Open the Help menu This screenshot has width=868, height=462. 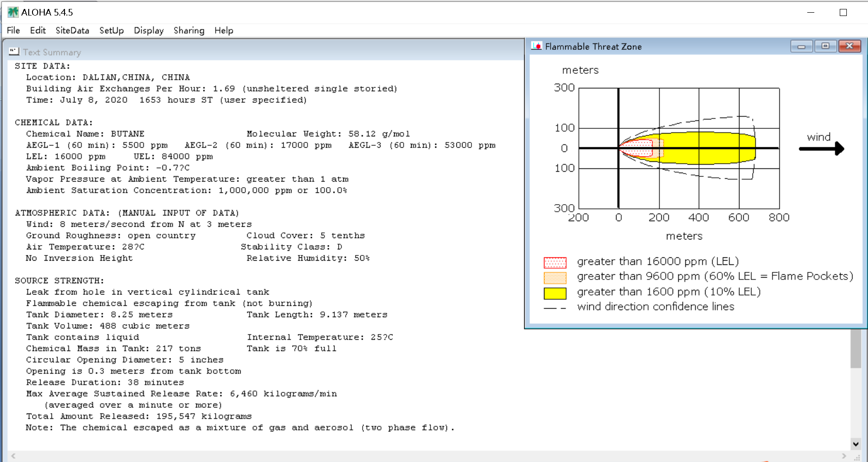point(224,31)
